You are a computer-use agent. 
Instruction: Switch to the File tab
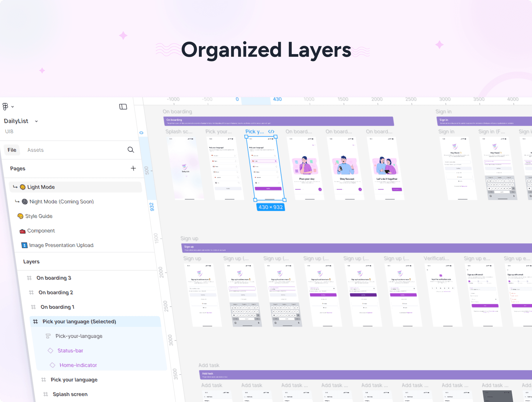12,150
